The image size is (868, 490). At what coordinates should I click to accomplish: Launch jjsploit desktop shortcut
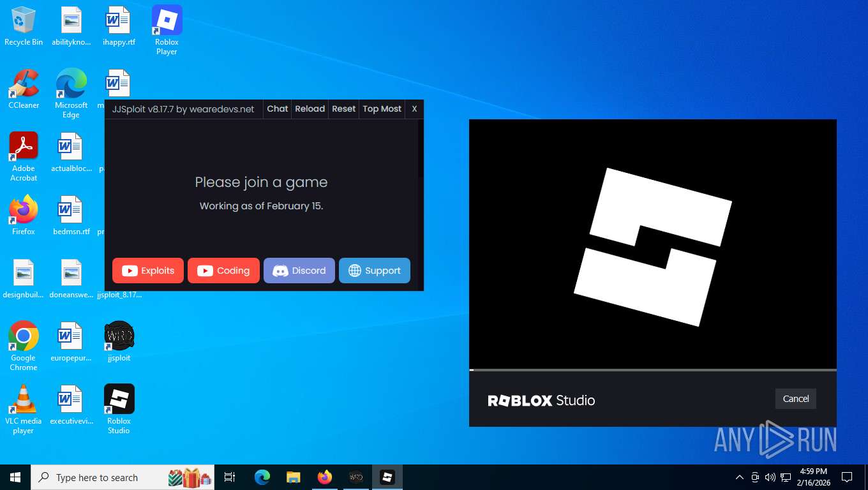click(119, 342)
